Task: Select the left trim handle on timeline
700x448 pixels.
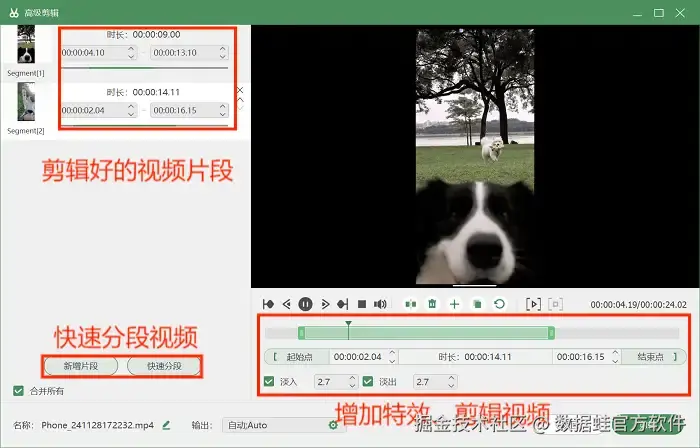Action: click(302, 333)
